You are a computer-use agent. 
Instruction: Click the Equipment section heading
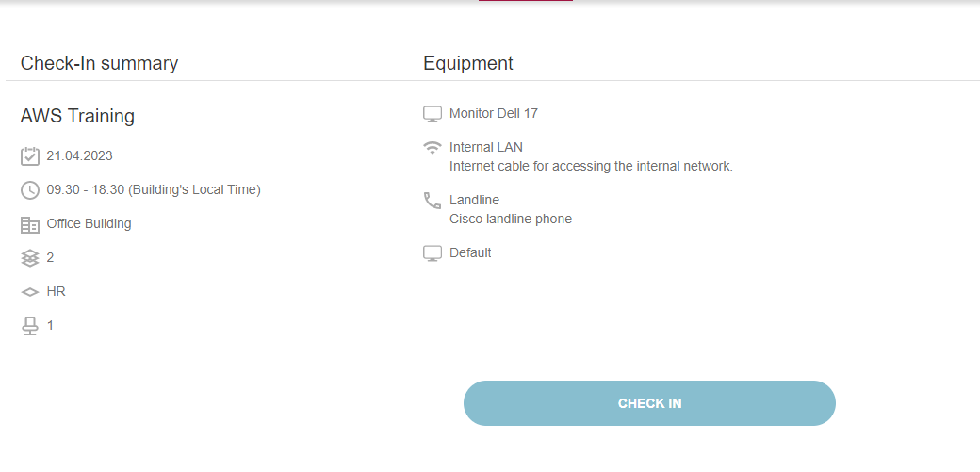[468, 63]
